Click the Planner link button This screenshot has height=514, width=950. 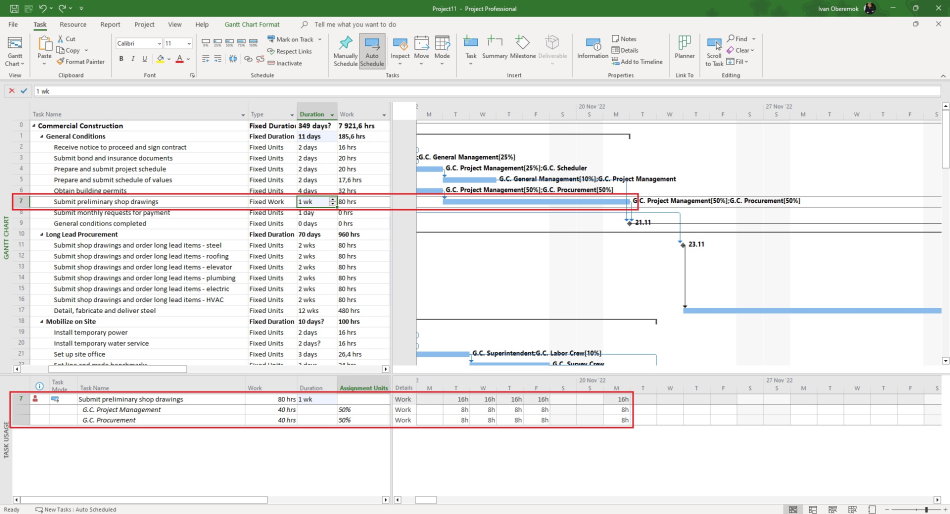(685, 48)
